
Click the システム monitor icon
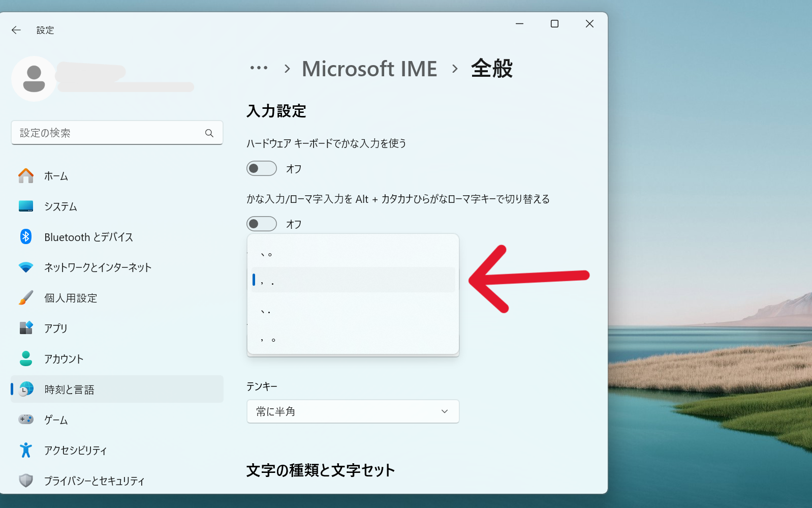pyautogui.click(x=26, y=206)
